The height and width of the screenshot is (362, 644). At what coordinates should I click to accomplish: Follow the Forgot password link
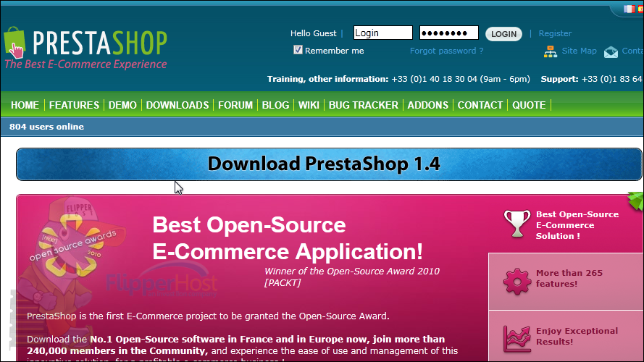point(446,51)
